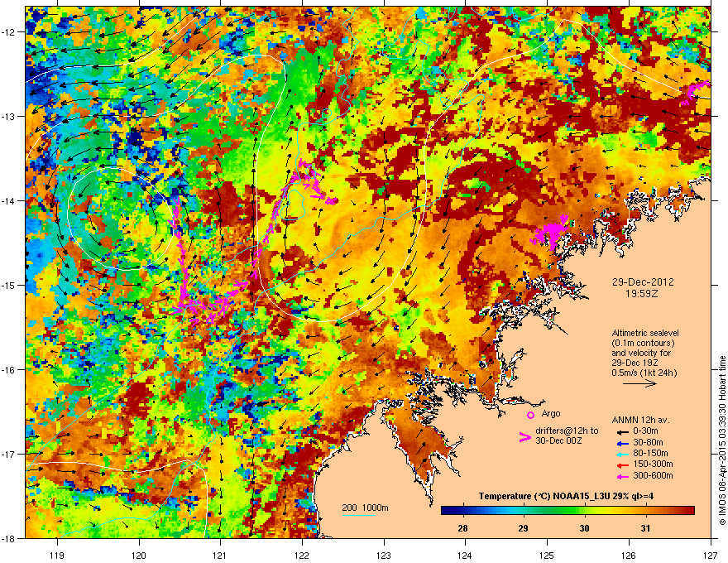Image resolution: width=728 pixels, height=563 pixels.
Task: Click the dark red end of temperature colorbar
Action: click(x=688, y=511)
